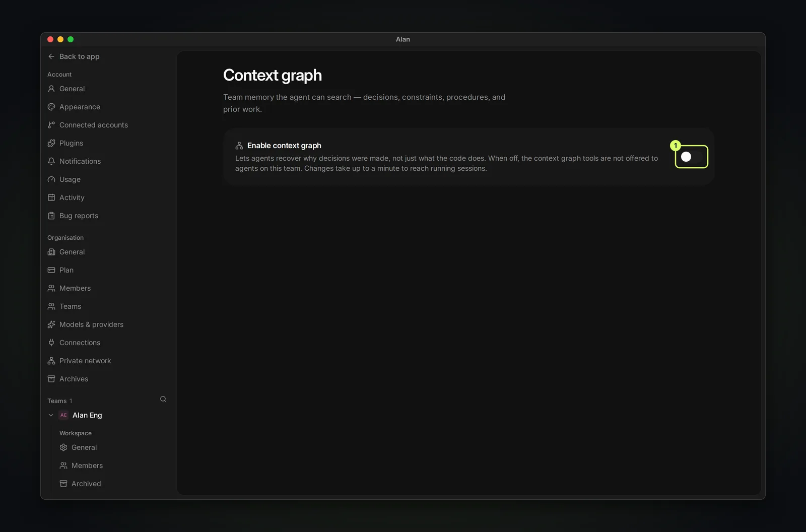Search teams with the magnifier icon
Screen dimensions: 806x532
163,399
